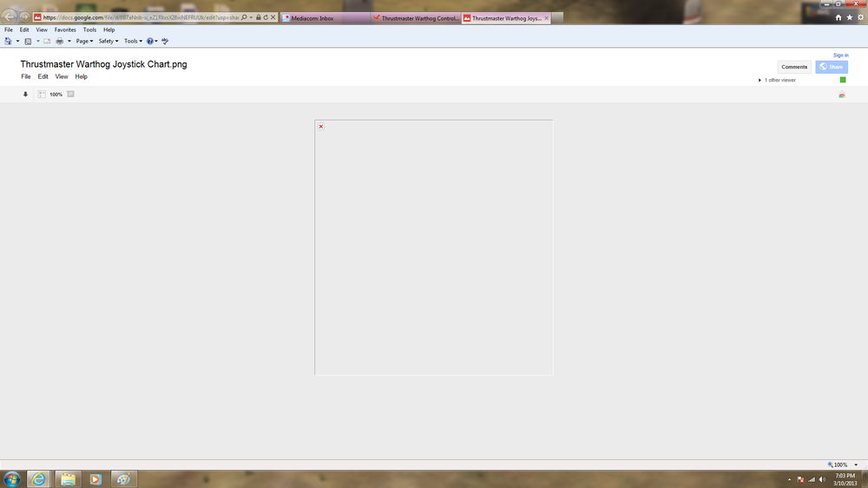The width and height of the screenshot is (868, 488).
Task: Expand the 1 other viewer triangle
Action: [759, 80]
